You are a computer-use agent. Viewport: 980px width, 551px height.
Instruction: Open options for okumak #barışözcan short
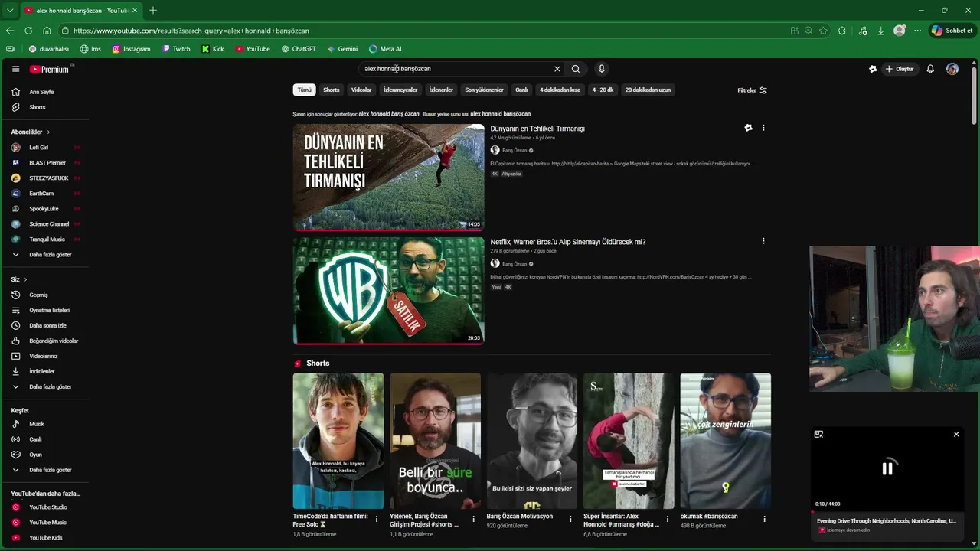764,519
